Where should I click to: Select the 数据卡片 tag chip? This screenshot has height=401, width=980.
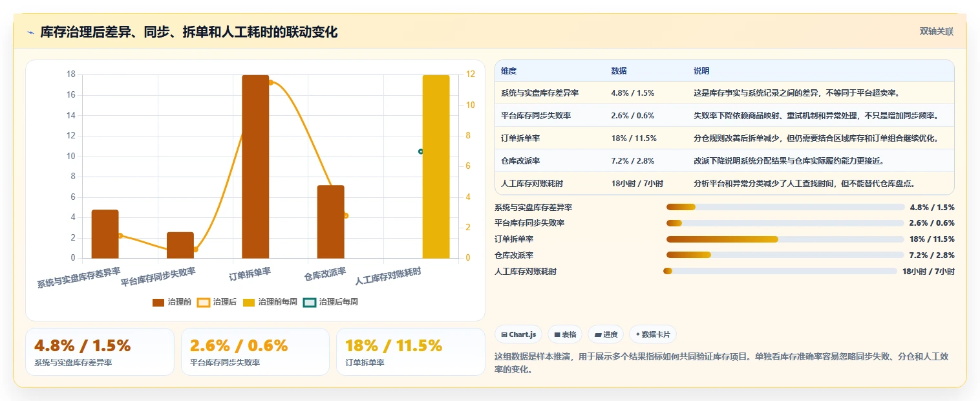(653, 334)
